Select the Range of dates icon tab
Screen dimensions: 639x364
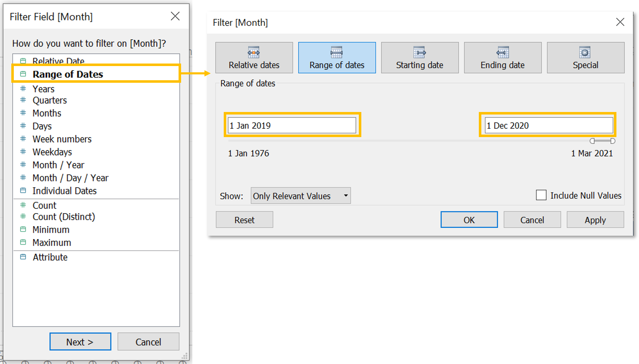point(337,52)
